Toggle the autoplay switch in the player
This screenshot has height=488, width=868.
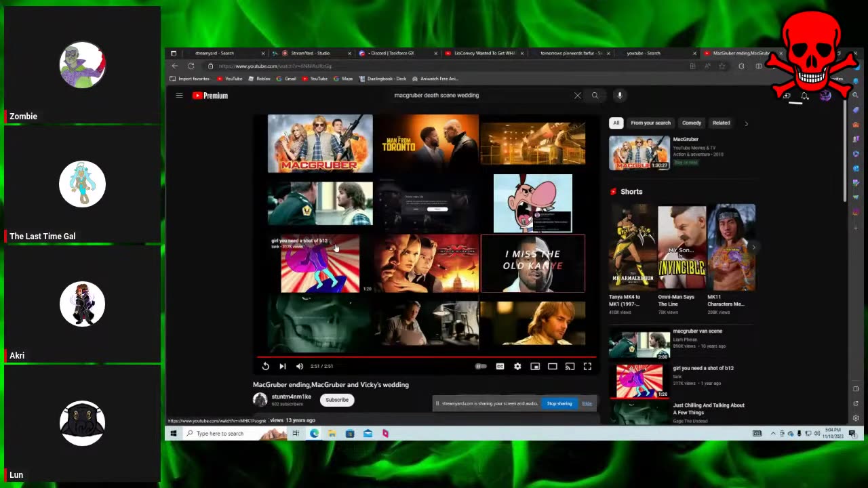coord(481,366)
